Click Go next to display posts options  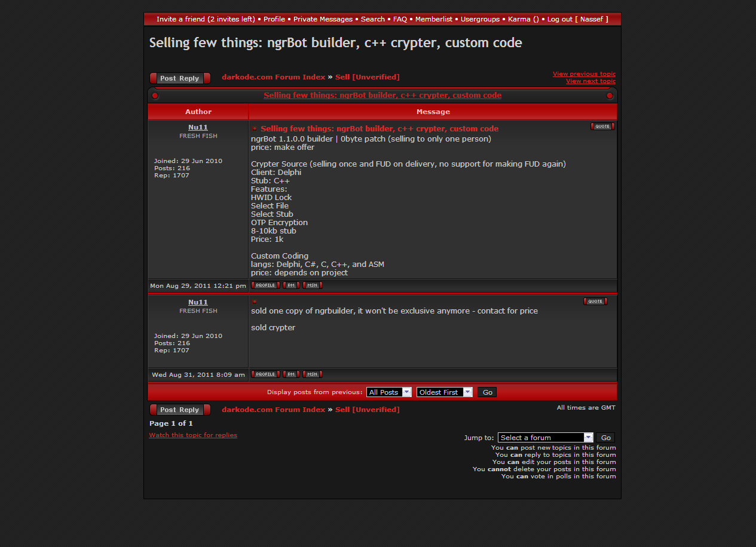[x=487, y=392]
